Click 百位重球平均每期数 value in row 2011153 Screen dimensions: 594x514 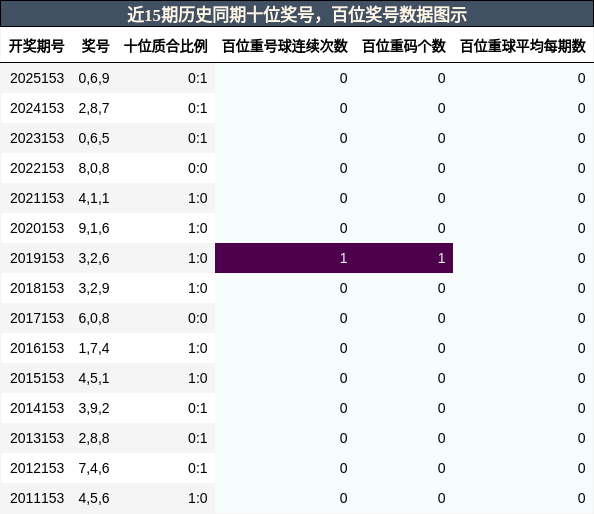[581, 498]
